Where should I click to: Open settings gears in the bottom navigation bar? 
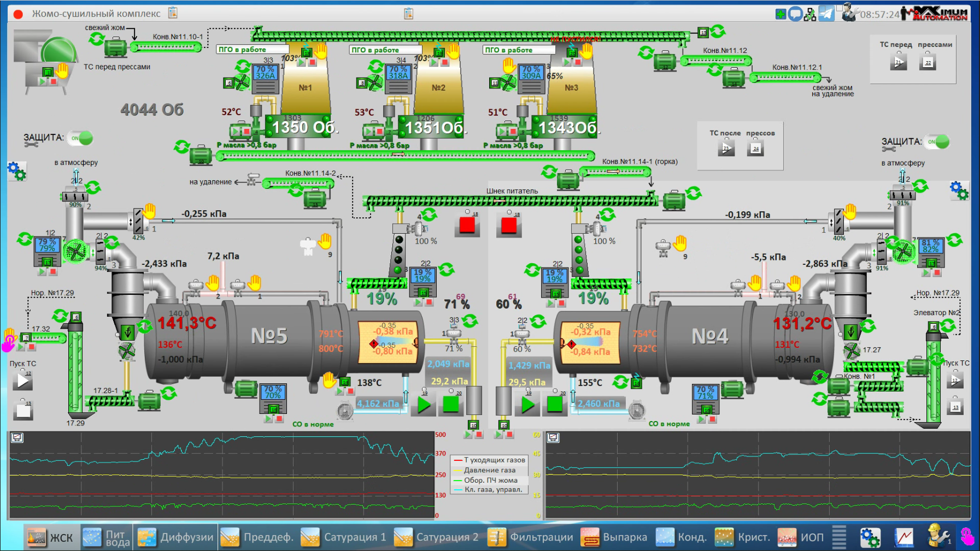click(870, 537)
